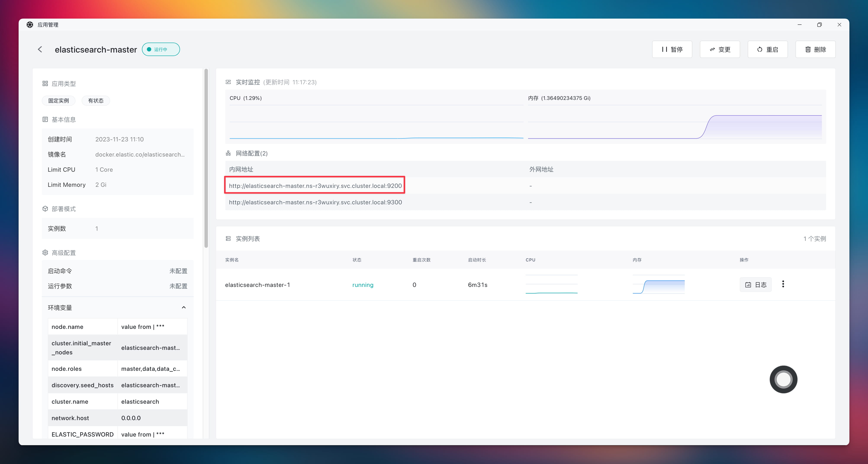Pause the application with 暂停 button
Viewport: 868px width, 464px height.
(672, 50)
